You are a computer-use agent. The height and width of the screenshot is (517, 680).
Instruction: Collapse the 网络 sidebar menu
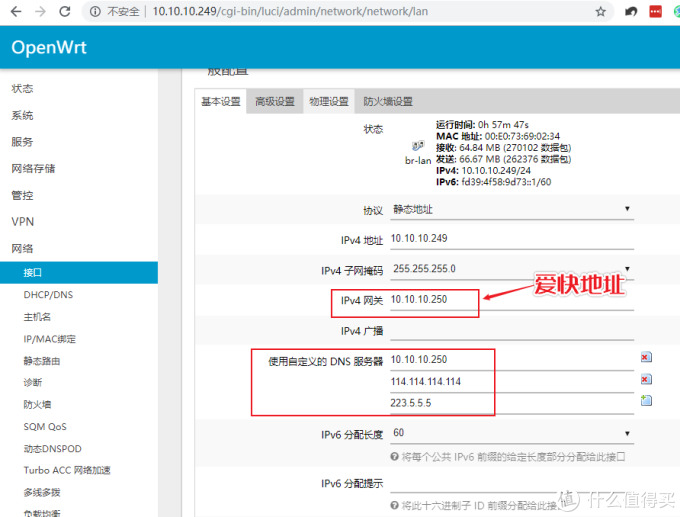22,249
